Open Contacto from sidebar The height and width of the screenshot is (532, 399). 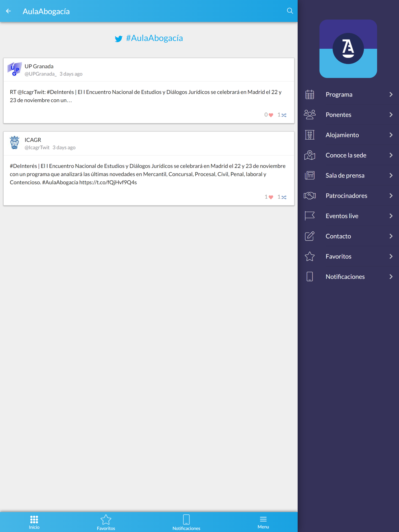click(348, 236)
